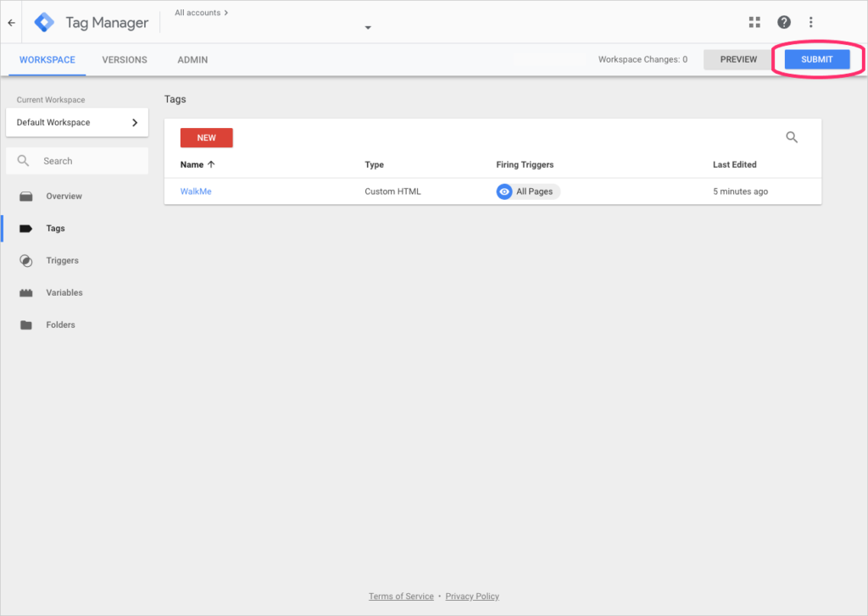The image size is (868, 616).
Task: Open the ADMIN tab
Action: pyautogui.click(x=192, y=59)
